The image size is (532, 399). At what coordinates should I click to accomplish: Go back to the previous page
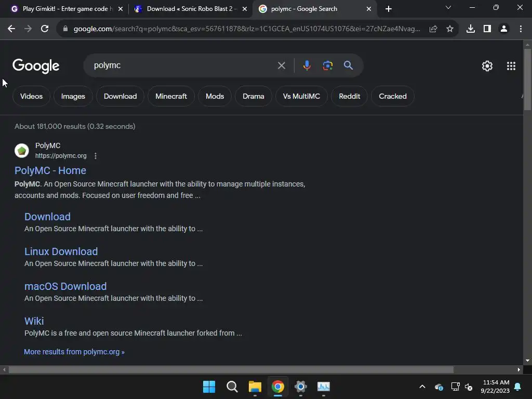[11, 29]
